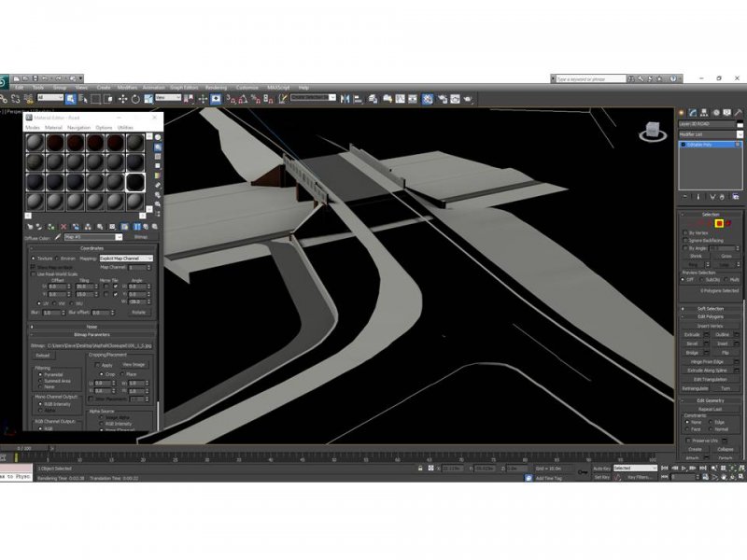Select the Summed Area filtering option
The image size is (747, 560).
point(39,381)
